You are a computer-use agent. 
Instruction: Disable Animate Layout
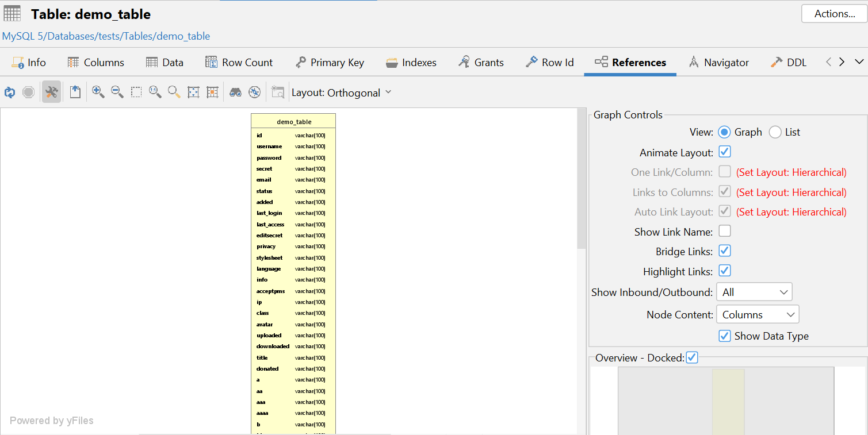724,151
